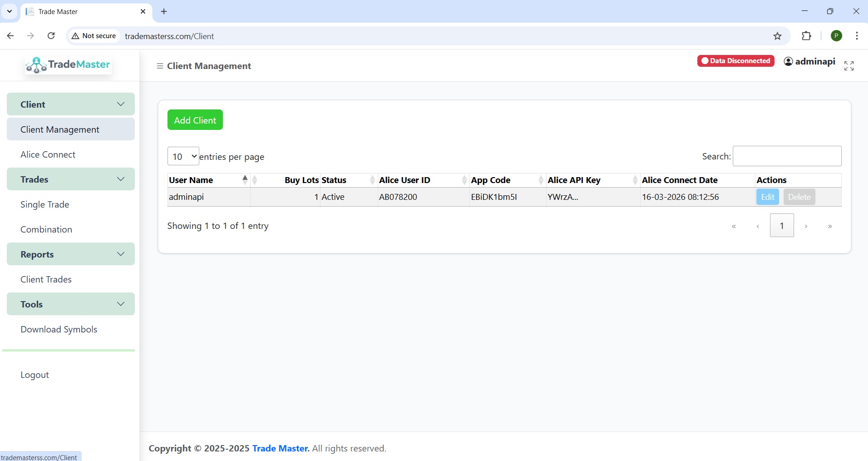Enter fullscreen using expand icon
The width and height of the screenshot is (868, 461).
(848, 66)
